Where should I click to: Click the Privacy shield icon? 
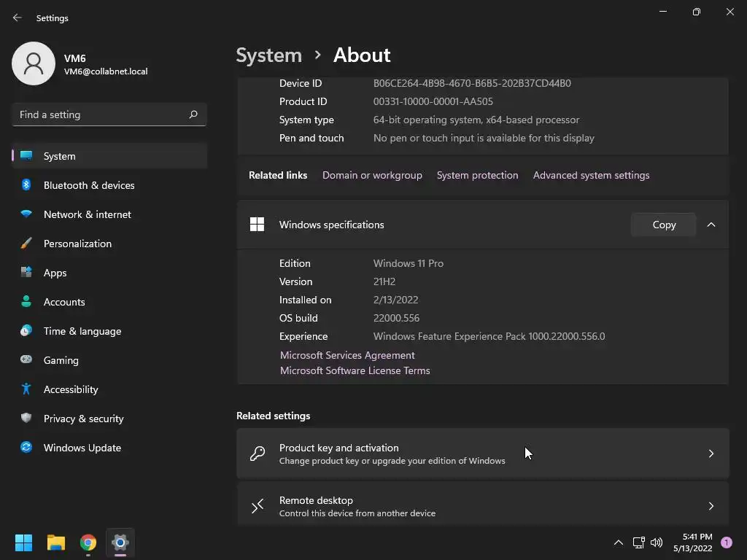click(27, 418)
